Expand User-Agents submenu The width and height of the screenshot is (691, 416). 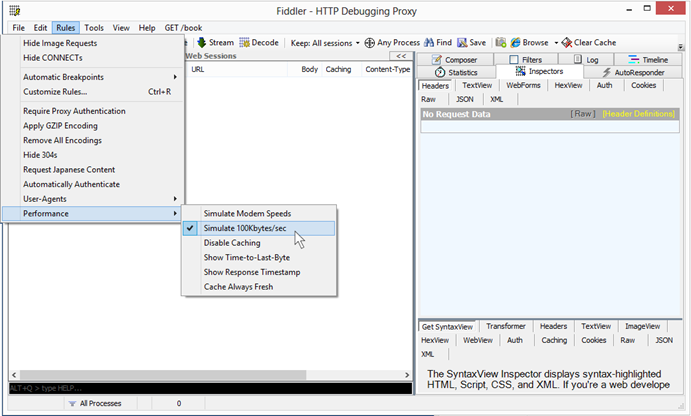point(93,199)
